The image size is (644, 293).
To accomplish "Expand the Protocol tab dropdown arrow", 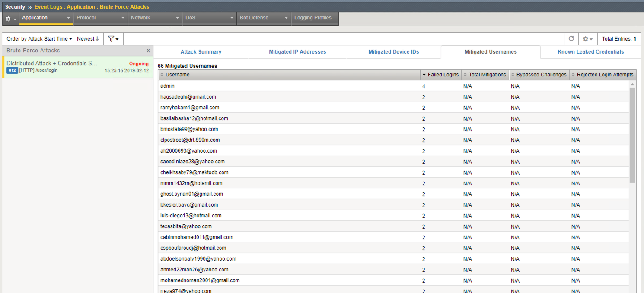I will [123, 18].
